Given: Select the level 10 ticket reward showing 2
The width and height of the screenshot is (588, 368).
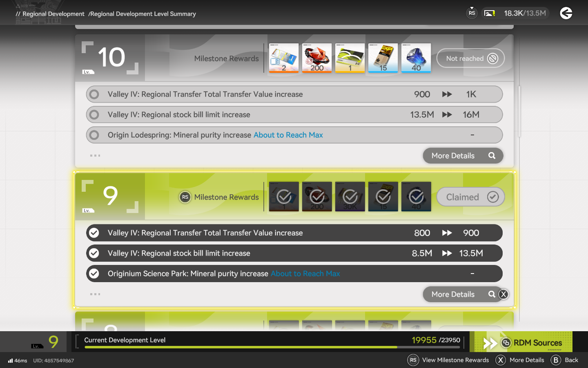Looking at the screenshot, I should pyautogui.click(x=284, y=58).
